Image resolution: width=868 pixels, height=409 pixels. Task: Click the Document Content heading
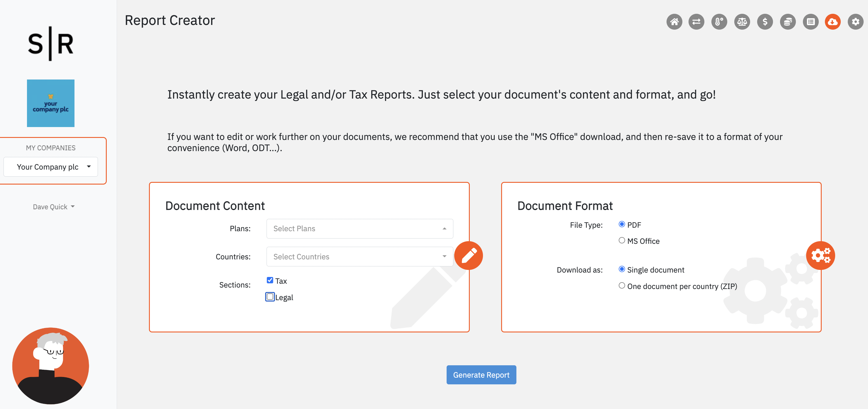pos(215,206)
